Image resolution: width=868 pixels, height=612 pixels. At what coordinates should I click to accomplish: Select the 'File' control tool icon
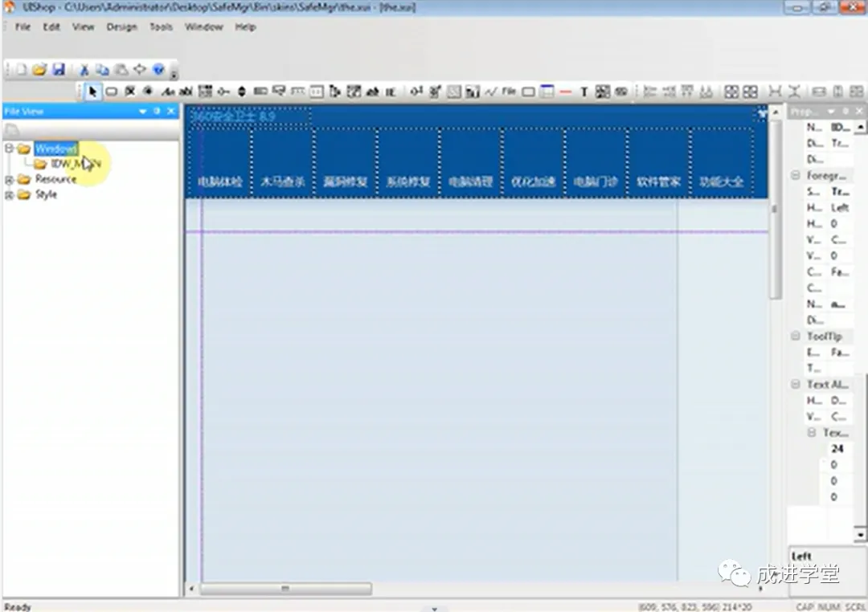point(510,92)
